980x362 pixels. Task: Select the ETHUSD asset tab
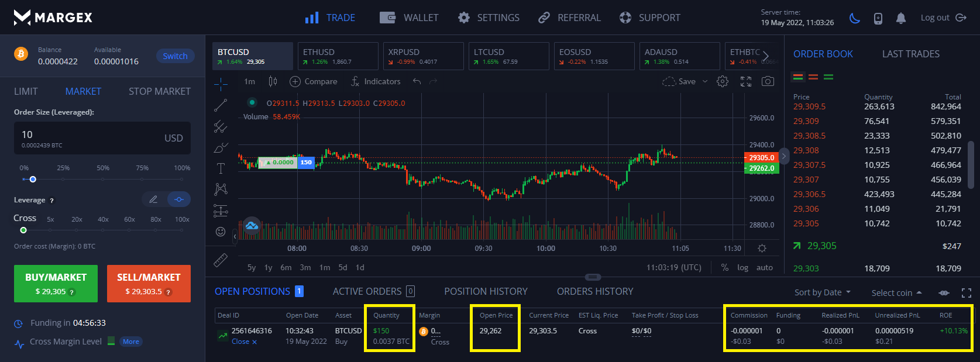point(338,56)
